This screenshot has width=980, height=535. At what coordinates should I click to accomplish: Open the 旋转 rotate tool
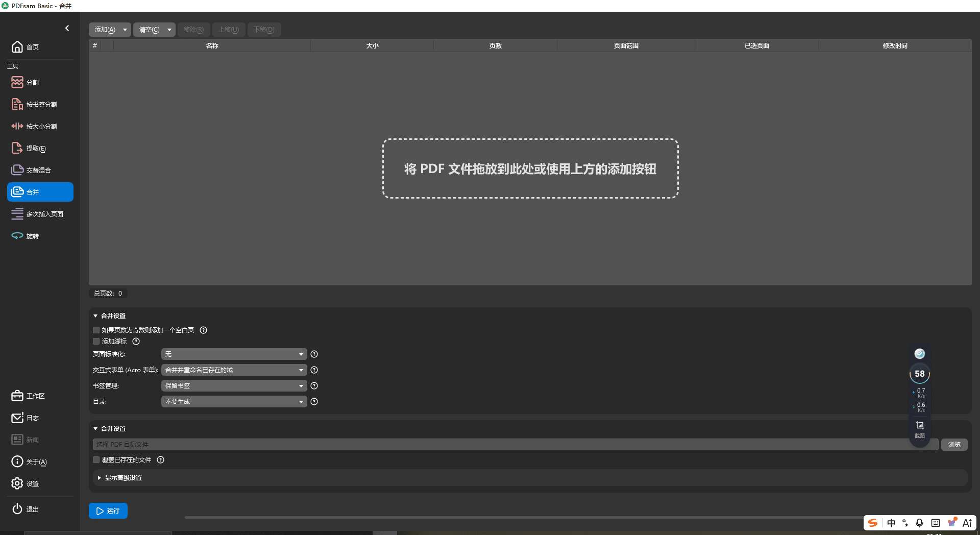coord(33,236)
